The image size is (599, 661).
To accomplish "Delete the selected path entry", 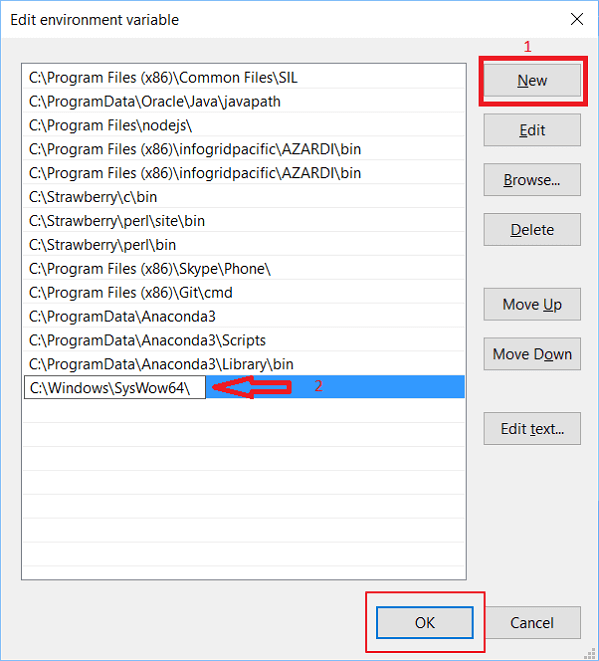I will (532, 229).
